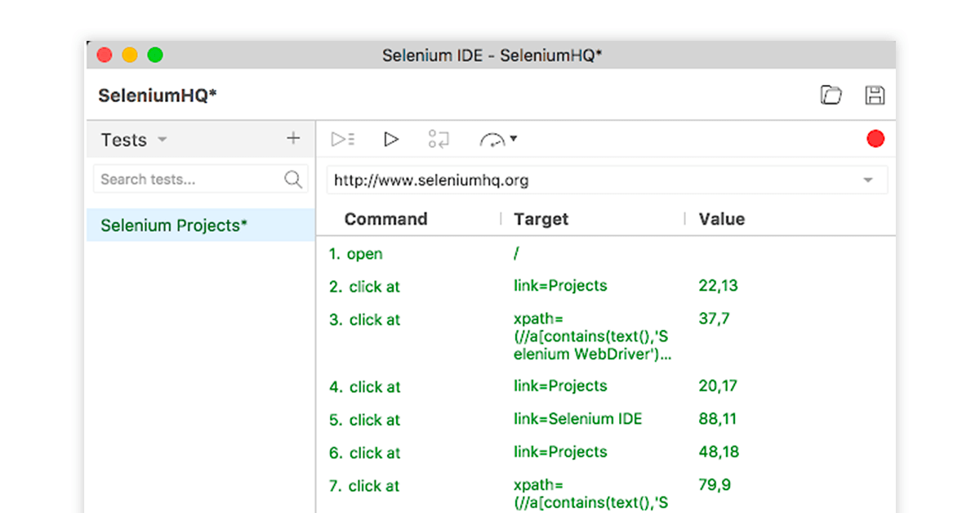Run all tests in the suite

pos(343,139)
